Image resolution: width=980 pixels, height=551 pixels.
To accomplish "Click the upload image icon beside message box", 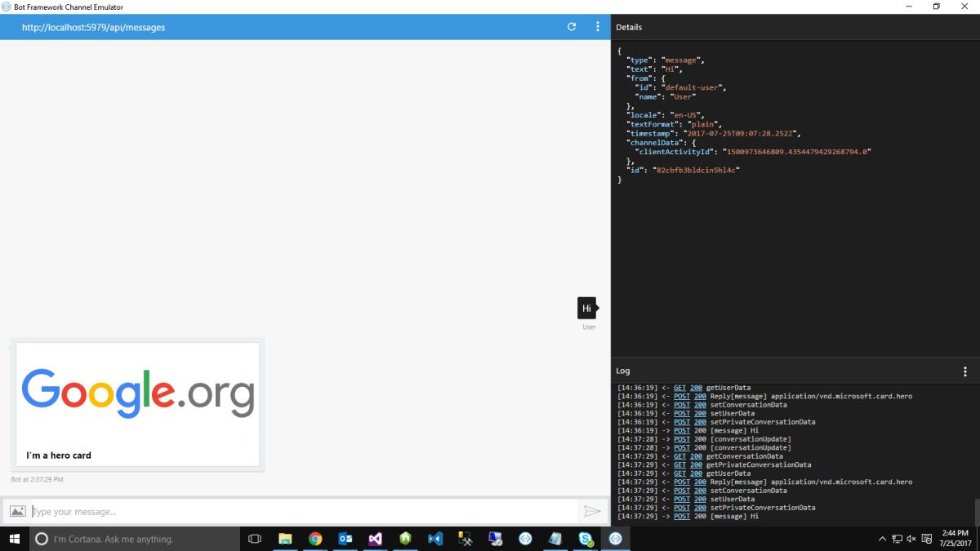I will (17, 512).
